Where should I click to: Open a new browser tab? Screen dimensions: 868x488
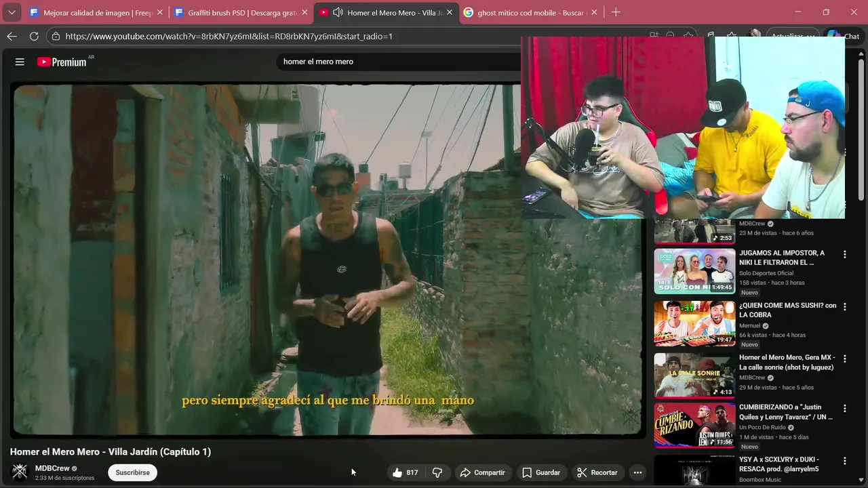pyautogui.click(x=616, y=12)
